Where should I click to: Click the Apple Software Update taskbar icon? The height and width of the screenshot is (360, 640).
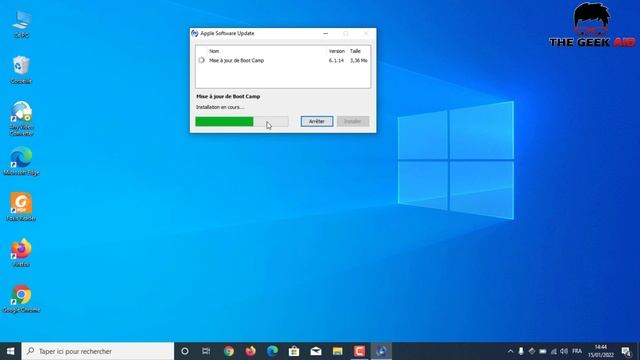[x=381, y=351]
